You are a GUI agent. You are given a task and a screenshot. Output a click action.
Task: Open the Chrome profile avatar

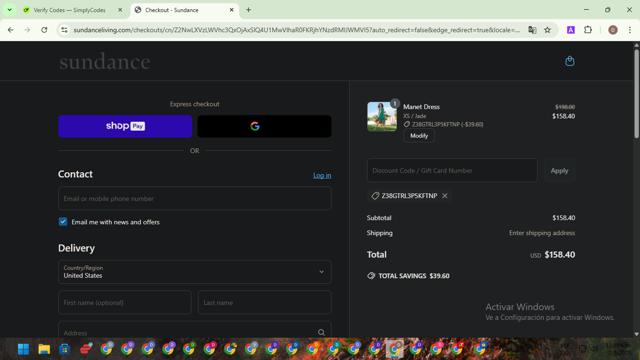(x=613, y=30)
